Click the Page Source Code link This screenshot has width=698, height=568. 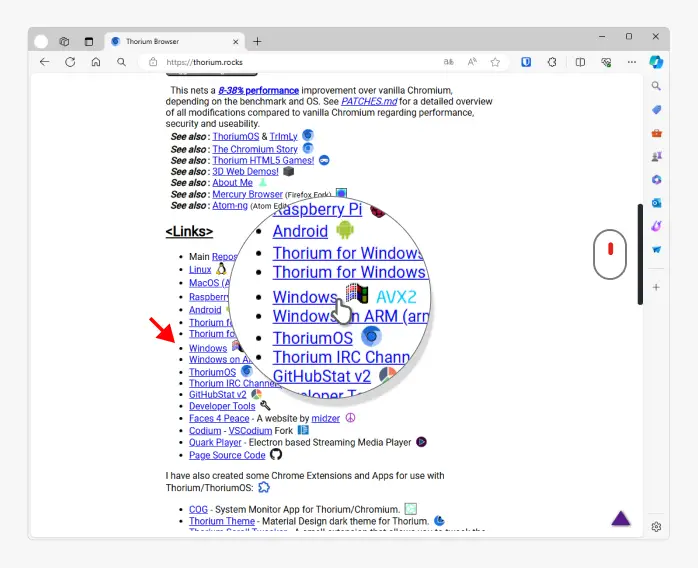(227, 455)
